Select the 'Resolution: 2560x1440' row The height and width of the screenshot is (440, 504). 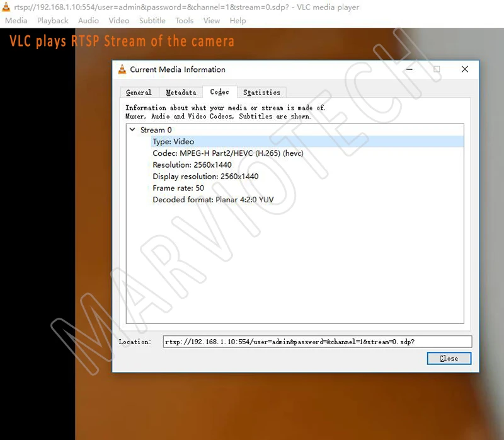click(307, 165)
